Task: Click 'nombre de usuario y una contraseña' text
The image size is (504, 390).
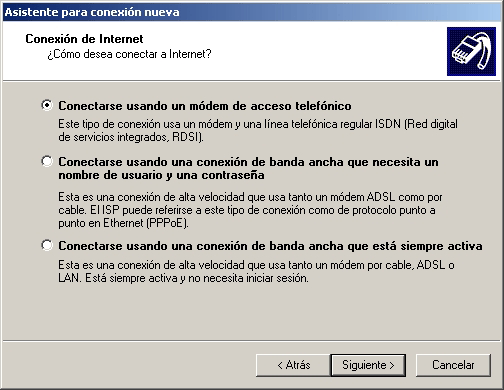Action: pyautogui.click(x=161, y=175)
